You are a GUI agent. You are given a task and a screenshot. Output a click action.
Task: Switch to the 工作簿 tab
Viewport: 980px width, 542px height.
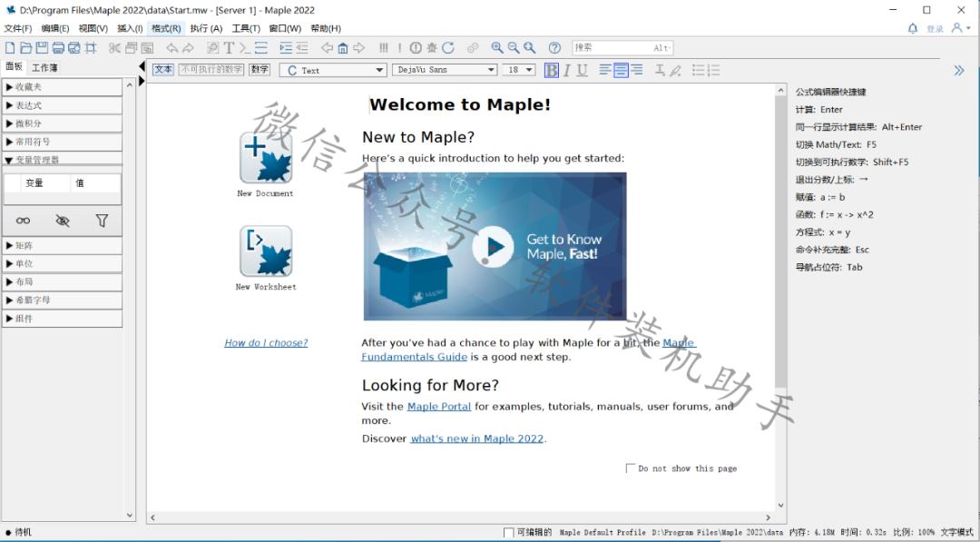pyautogui.click(x=45, y=67)
